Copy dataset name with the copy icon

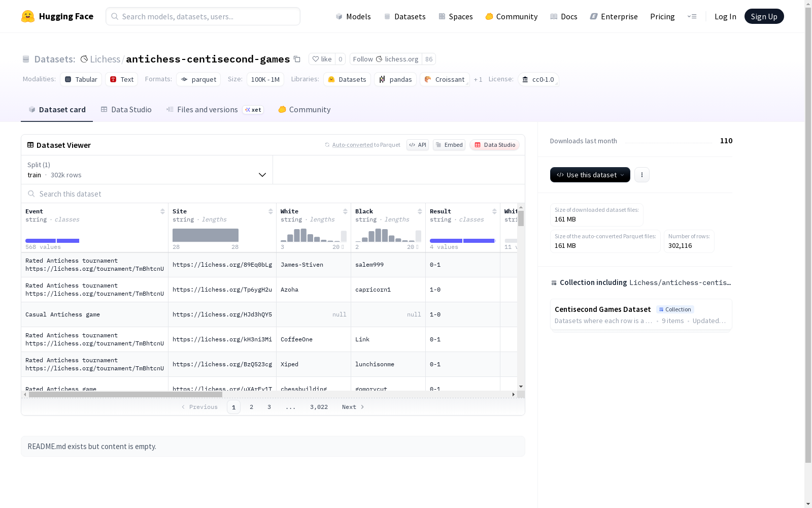[297, 59]
